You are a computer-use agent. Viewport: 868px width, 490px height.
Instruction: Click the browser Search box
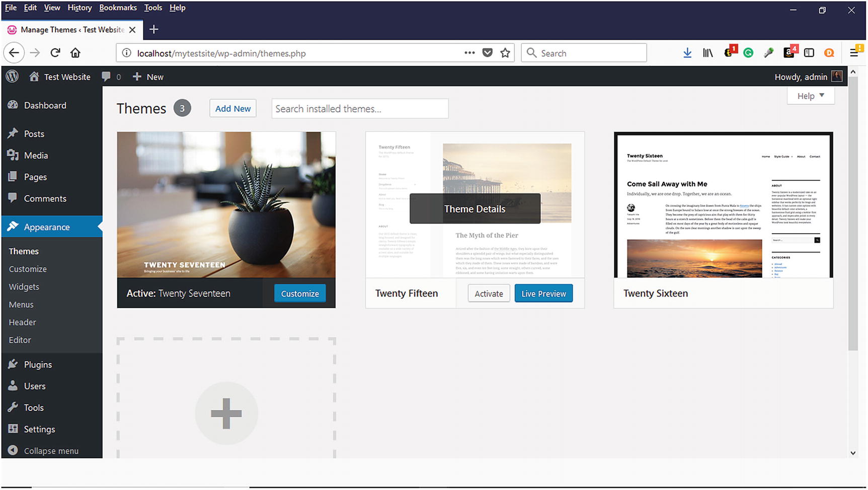click(584, 53)
